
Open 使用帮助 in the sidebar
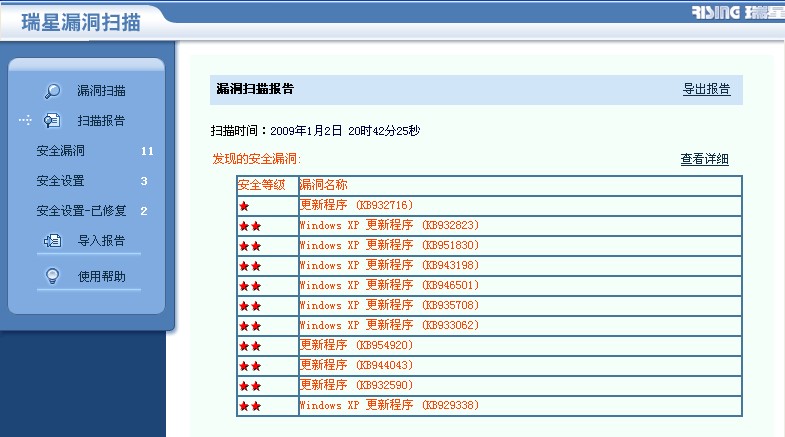(102, 276)
